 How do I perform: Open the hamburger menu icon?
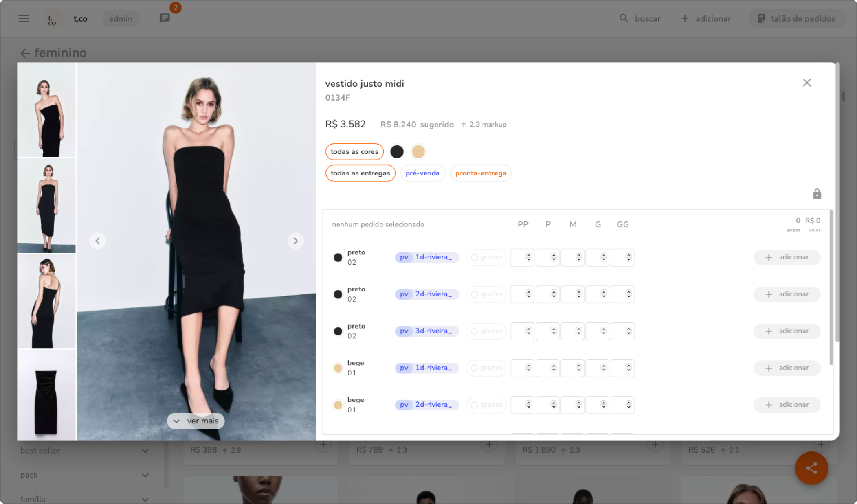click(x=24, y=19)
